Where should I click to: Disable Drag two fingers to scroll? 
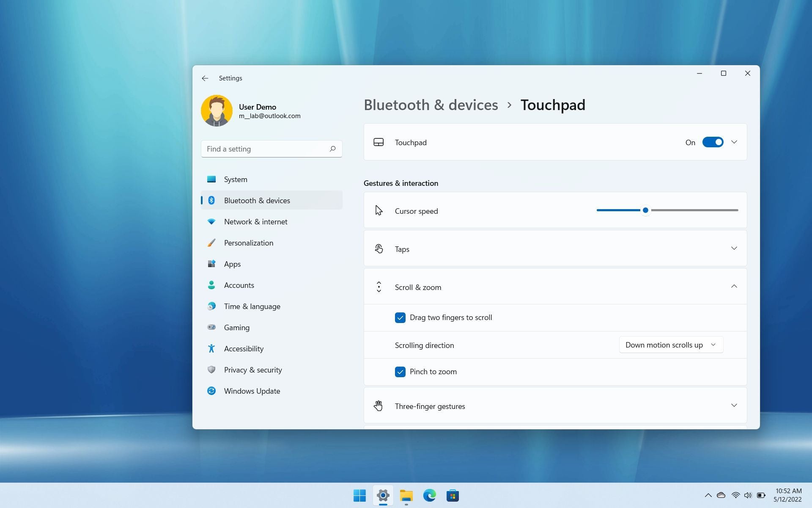(x=400, y=317)
